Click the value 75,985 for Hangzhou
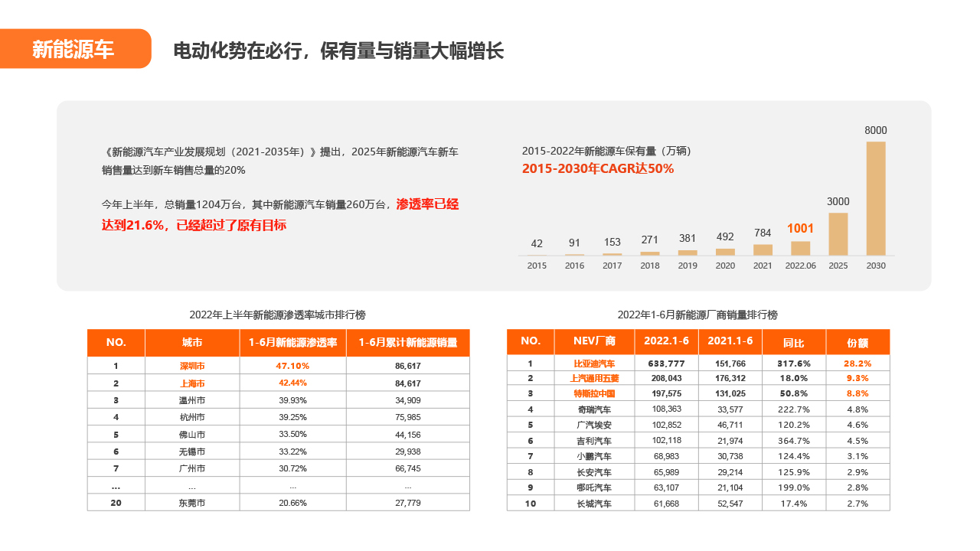This screenshot has height=551, width=980. click(x=408, y=417)
